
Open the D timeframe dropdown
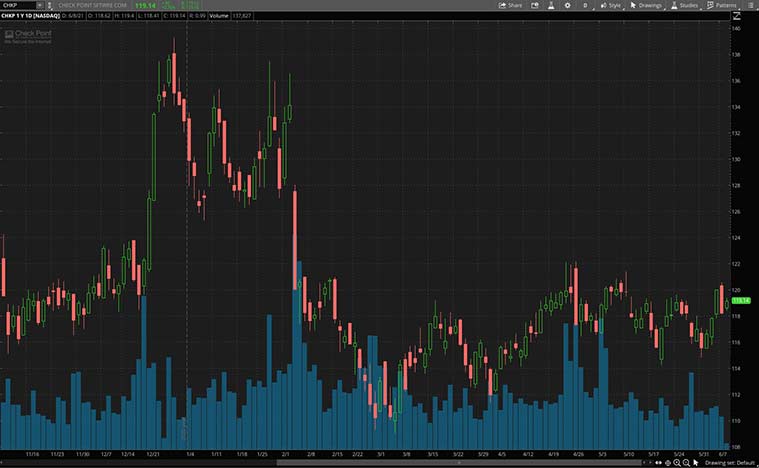click(586, 5)
